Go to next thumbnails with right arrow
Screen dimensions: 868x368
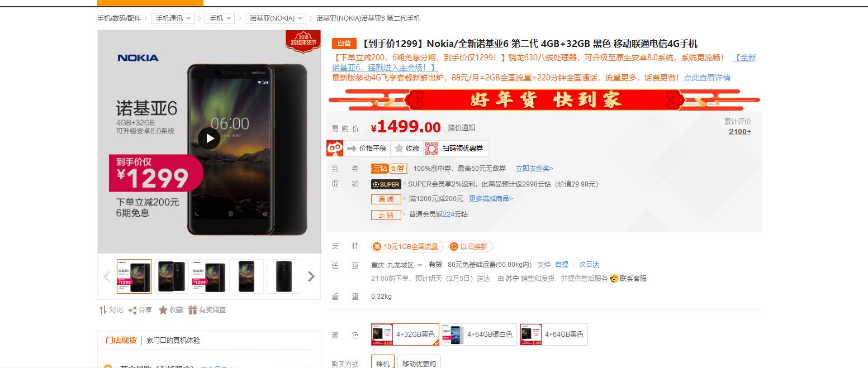[311, 276]
